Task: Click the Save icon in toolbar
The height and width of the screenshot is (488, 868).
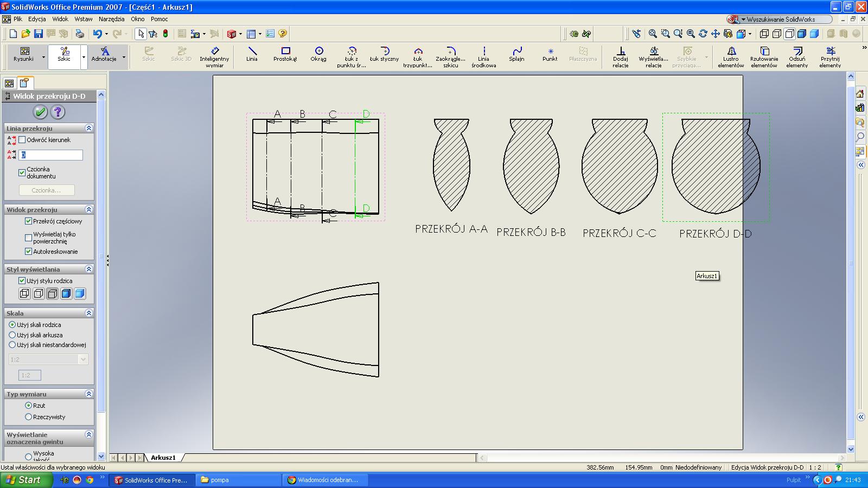Action: [x=39, y=34]
